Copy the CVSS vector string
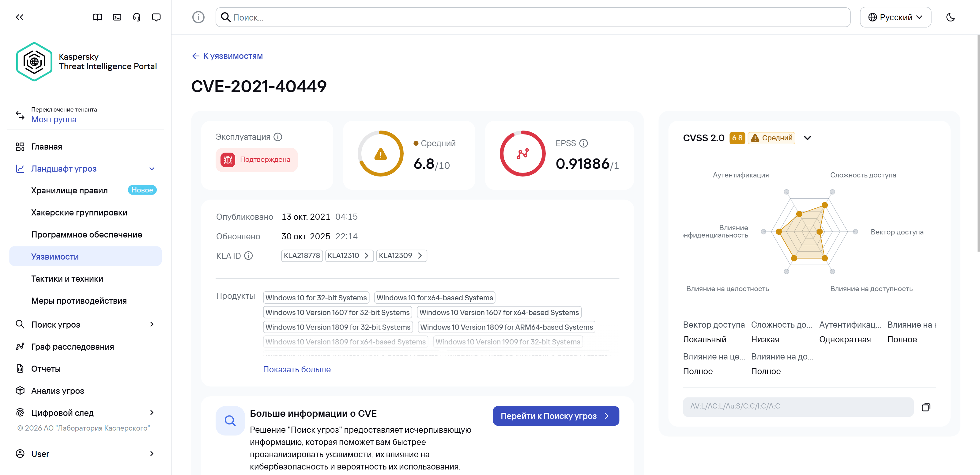The height and width of the screenshot is (475, 980). click(925, 407)
